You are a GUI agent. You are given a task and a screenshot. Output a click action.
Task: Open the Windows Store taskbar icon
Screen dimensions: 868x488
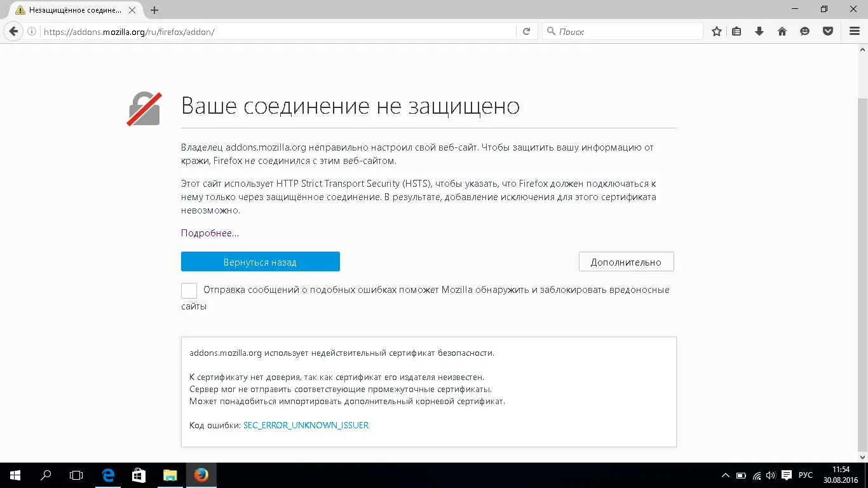pyautogui.click(x=139, y=475)
